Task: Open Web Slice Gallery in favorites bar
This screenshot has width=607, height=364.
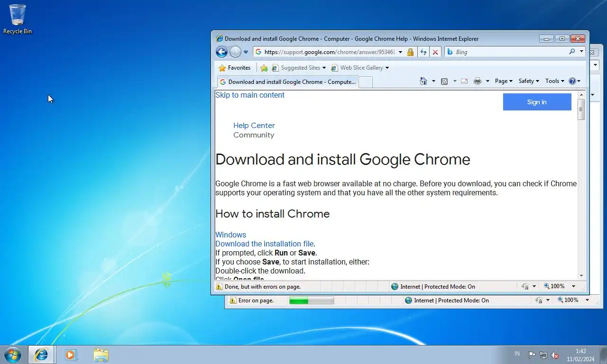Action: pos(360,68)
